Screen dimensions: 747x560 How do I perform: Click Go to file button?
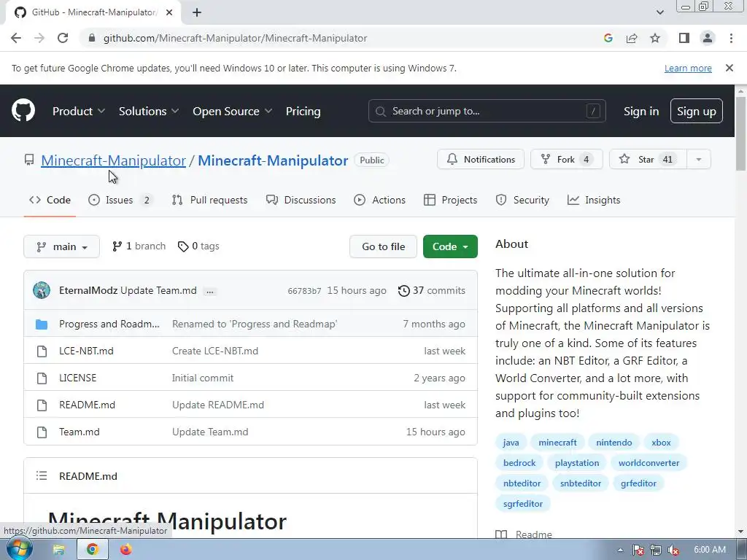point(383,246)
